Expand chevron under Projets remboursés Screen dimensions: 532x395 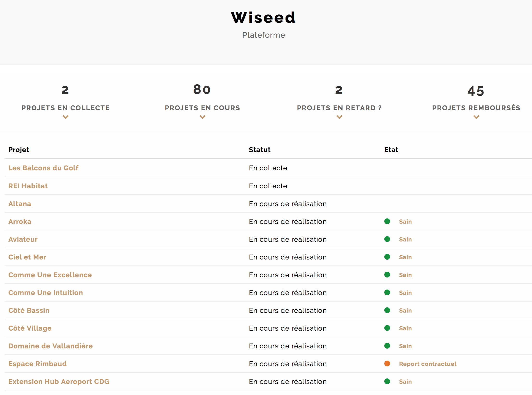click(x=476, y=117)
